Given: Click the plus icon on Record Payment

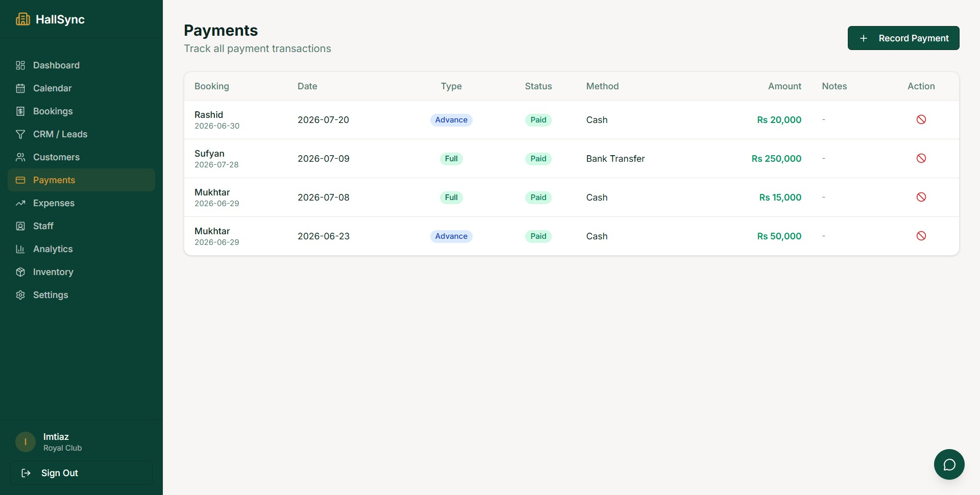Looking at the screenshot, I should 864,38.
